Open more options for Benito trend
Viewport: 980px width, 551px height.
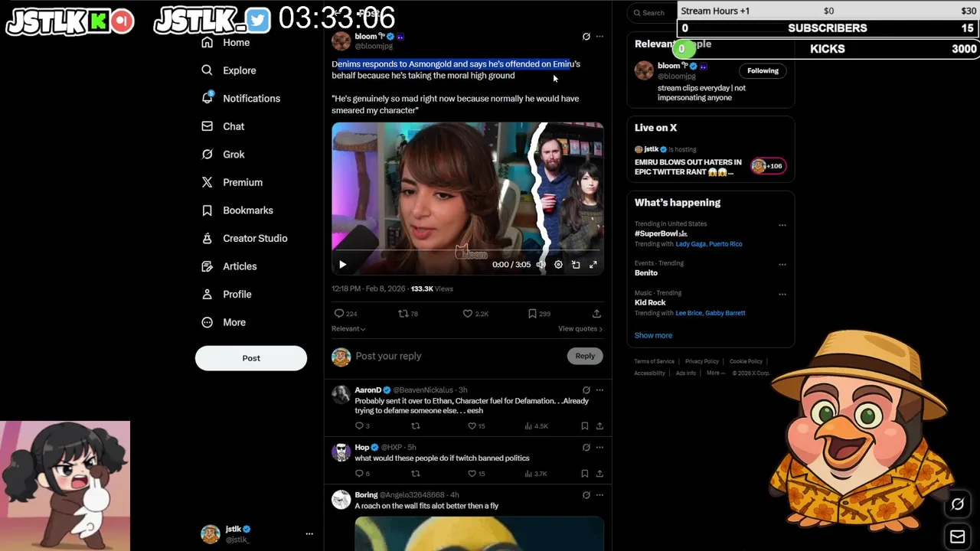point(782,264)
